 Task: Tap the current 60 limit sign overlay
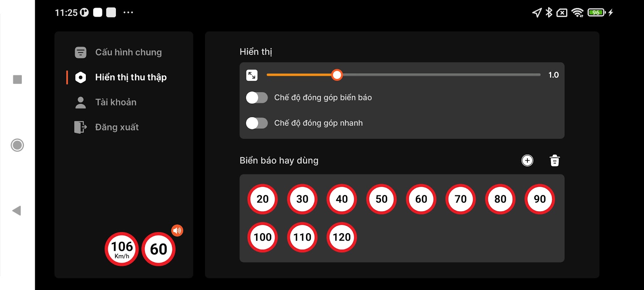coord(158,249)
